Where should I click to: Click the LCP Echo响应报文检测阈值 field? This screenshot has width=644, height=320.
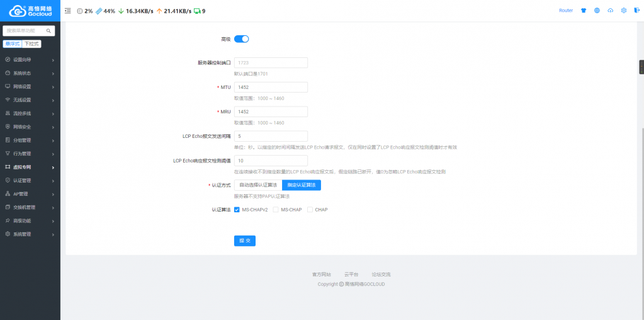coord(271,161)
